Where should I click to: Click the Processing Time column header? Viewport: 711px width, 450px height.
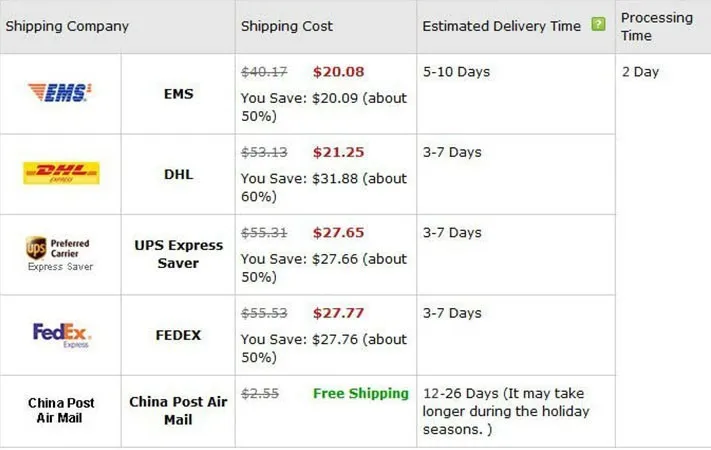point(657,26)
